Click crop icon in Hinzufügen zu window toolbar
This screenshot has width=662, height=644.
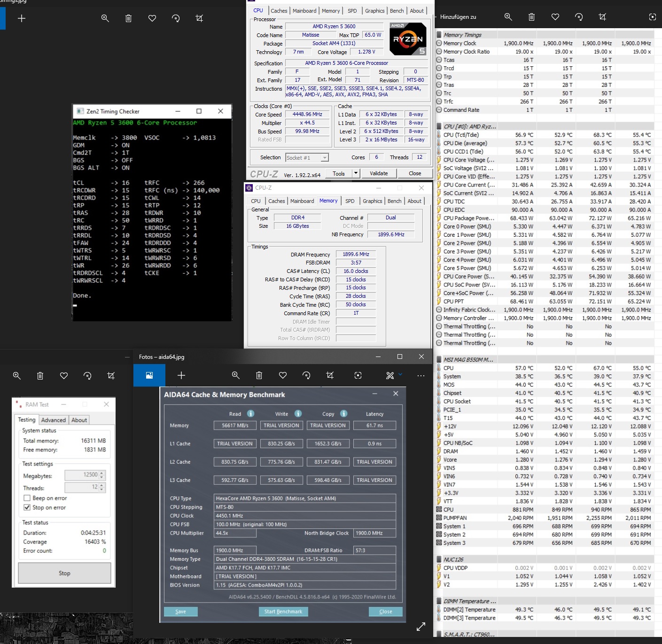[602, 17]
